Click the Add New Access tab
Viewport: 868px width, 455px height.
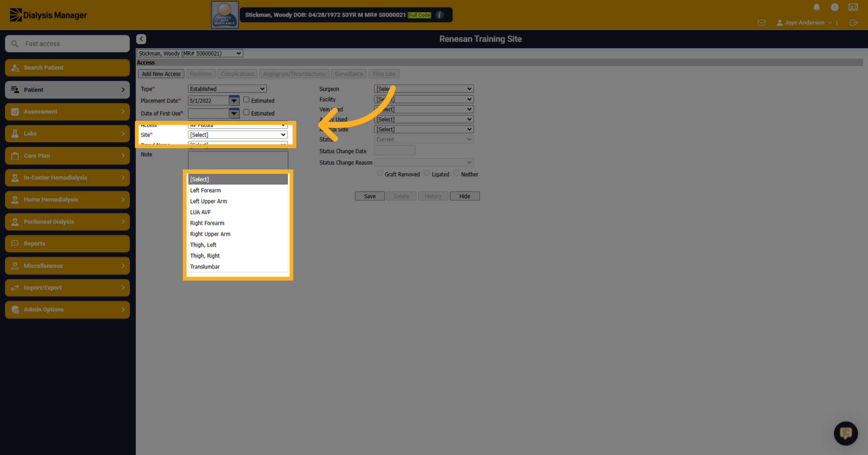pyautogui.click(x=161, y=74)
